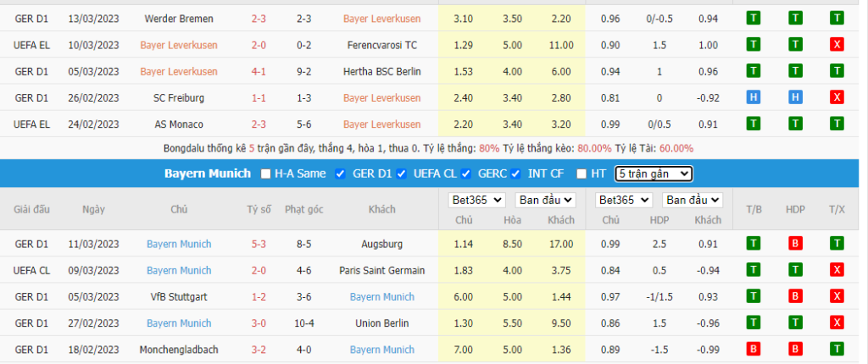Click the 80% win rate in statistics summary

pos(489,148)
